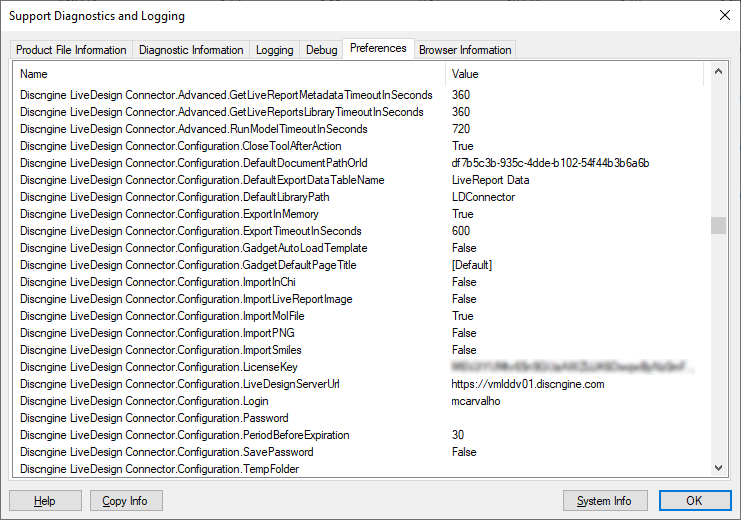This screenshot has height=520, width=741.
Task: Click the mcarvalho login value
Action: point(476,401)
